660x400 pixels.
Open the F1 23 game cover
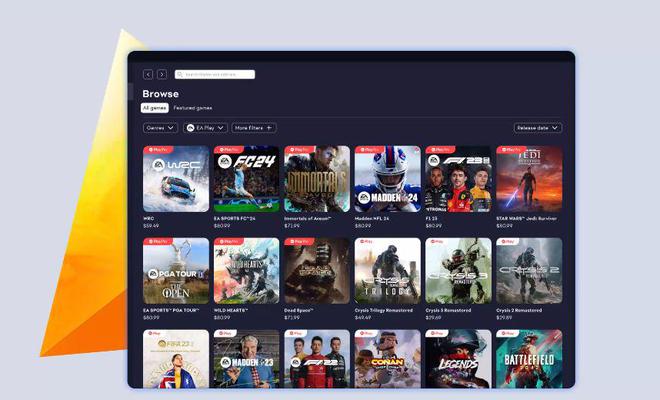[458, 179]
